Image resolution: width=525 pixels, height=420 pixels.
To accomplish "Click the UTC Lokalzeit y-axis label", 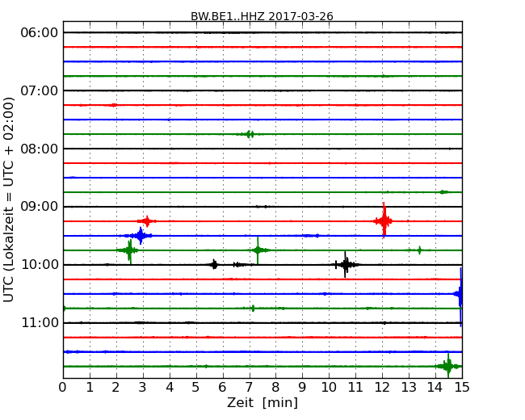I will click(x=9, y=200).
